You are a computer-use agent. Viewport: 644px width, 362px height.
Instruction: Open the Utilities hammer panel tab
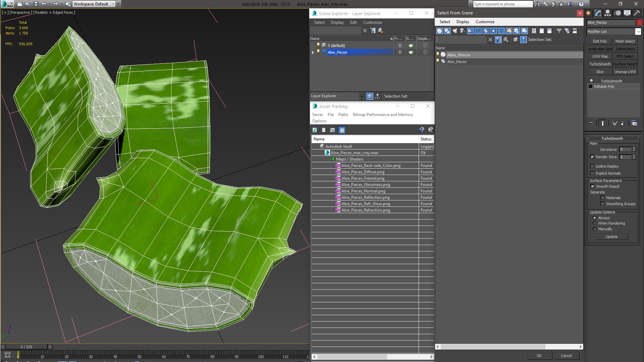pos(637,13)
